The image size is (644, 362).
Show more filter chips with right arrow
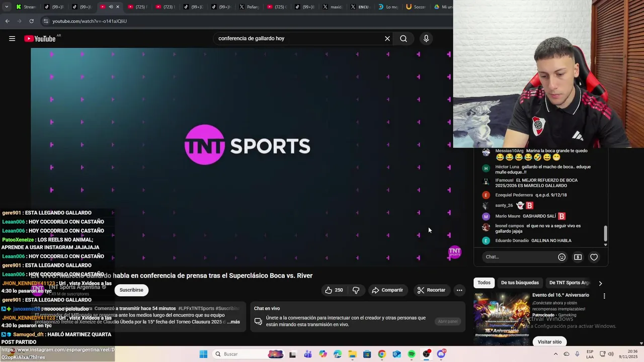pos(600,283)
